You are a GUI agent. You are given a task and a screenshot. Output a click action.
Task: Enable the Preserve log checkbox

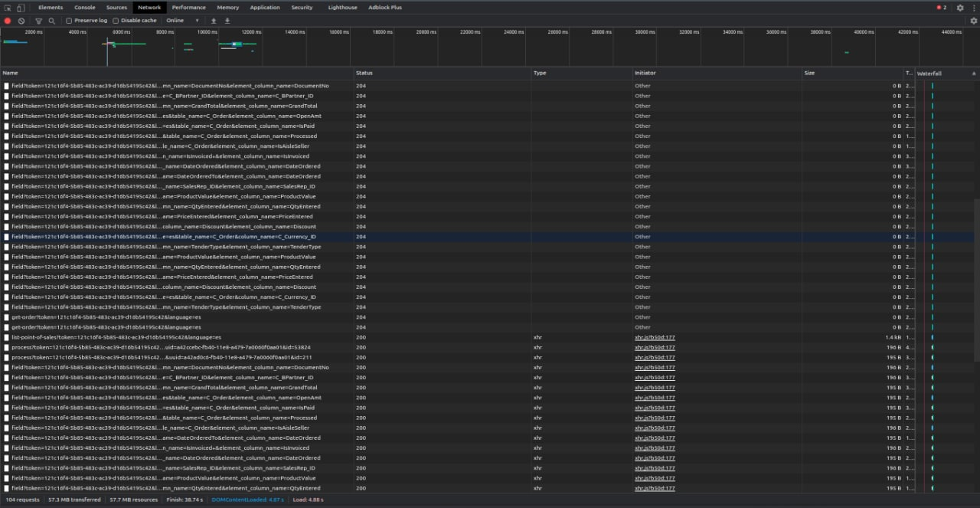69,21
